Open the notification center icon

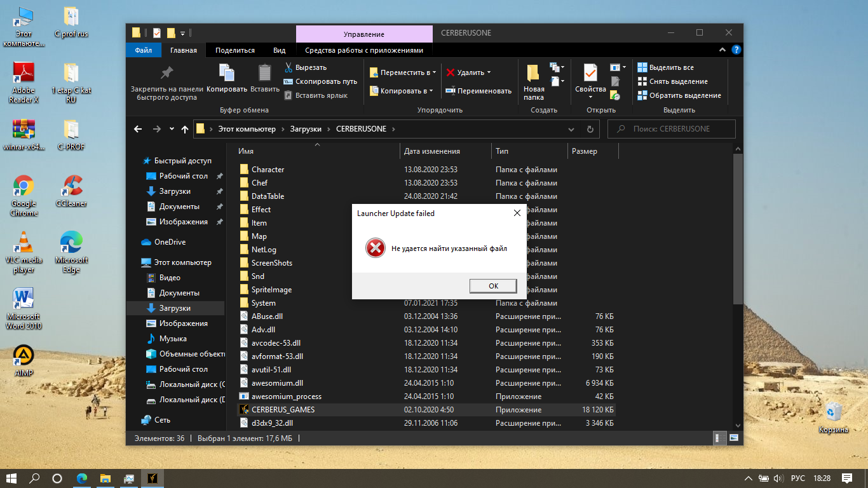click(x=846, y=478)
